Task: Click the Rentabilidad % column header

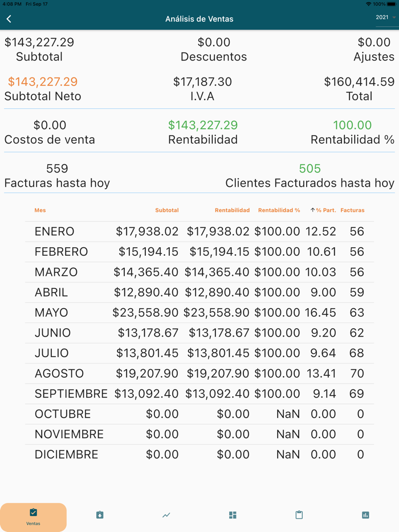Action: click(x=279, y=210)
